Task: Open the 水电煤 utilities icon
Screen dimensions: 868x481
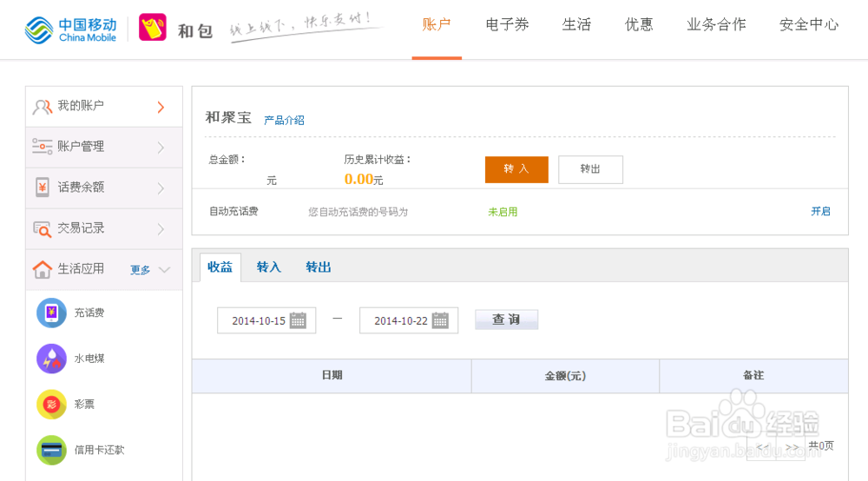Action: pos(51,359)
